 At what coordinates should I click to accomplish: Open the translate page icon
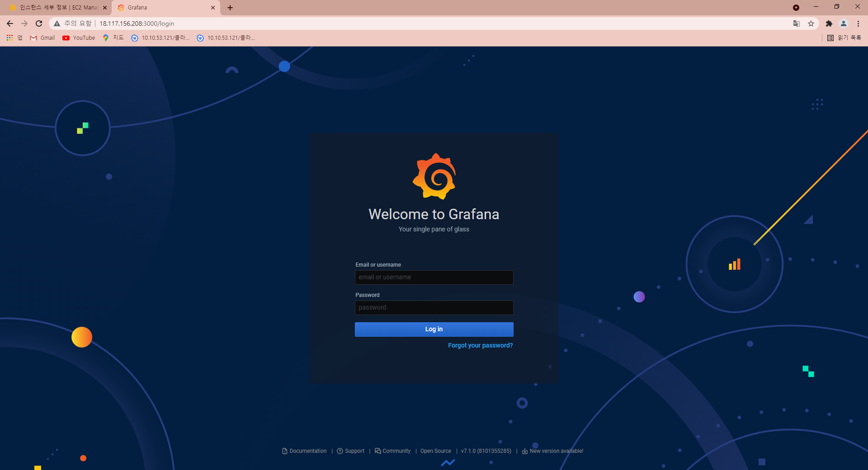[x=797, y=23]
